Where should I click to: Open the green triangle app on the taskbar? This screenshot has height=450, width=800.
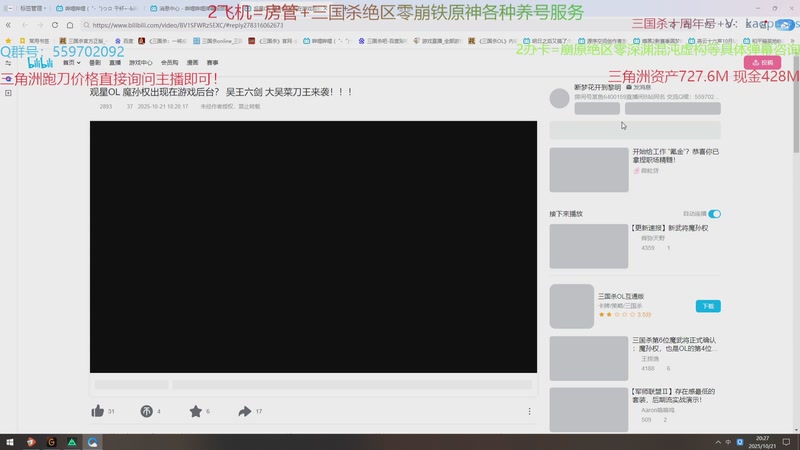coord(72,442)
